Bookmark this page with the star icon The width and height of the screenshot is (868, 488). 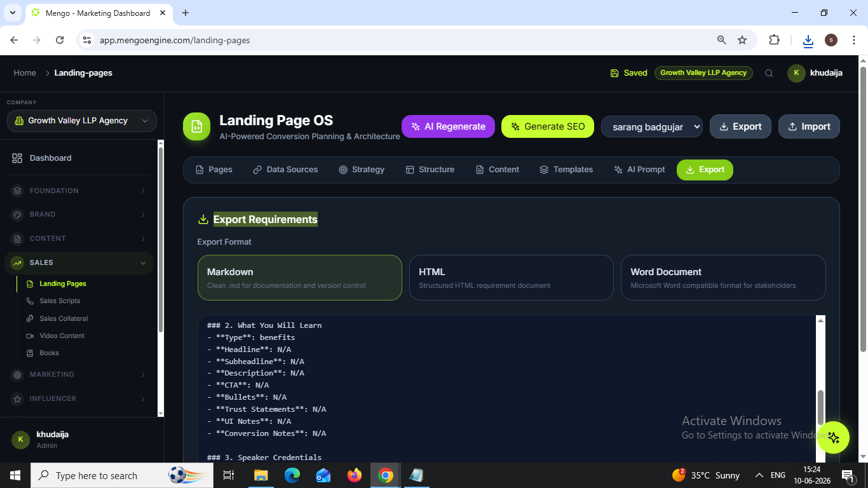click(742, 40)
